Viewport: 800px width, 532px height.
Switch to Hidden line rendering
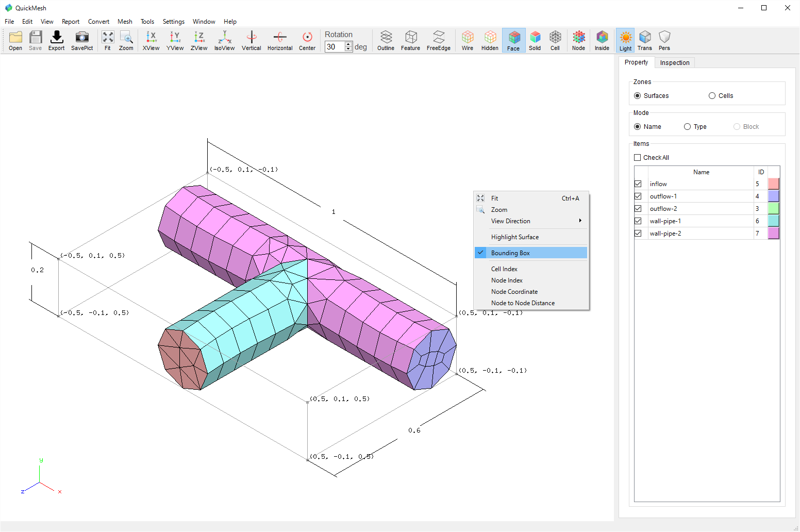click(490, 40)
